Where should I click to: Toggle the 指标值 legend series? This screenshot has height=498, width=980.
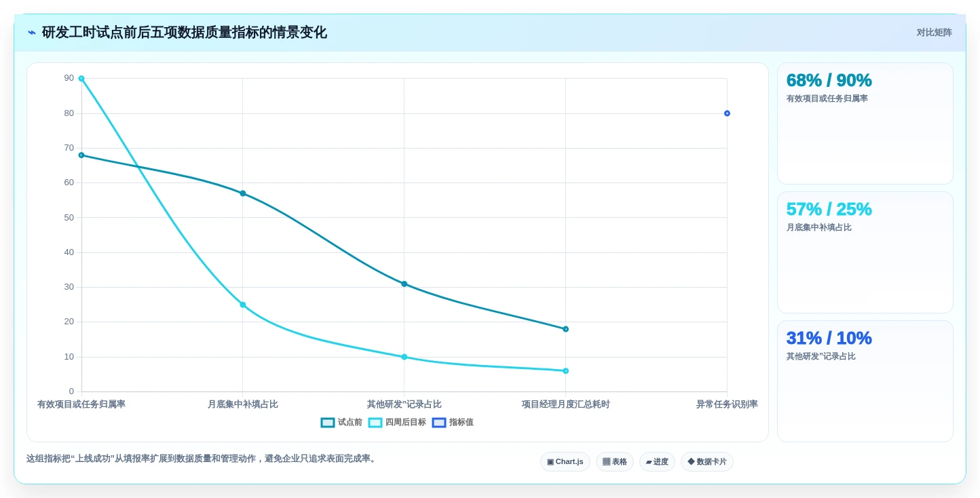[x=453, y=423]
